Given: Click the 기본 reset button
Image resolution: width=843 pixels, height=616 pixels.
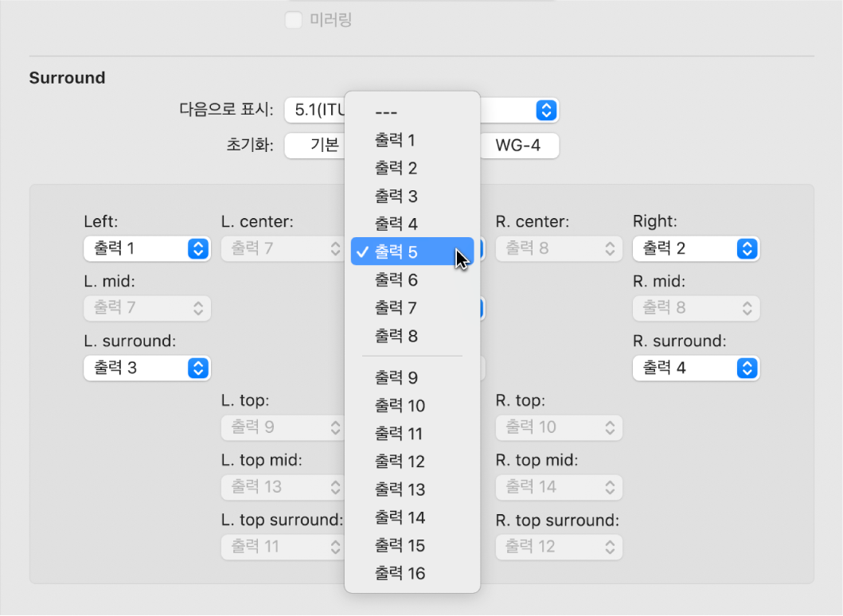Looking at the screenshot, I should [x=314, y=146].
